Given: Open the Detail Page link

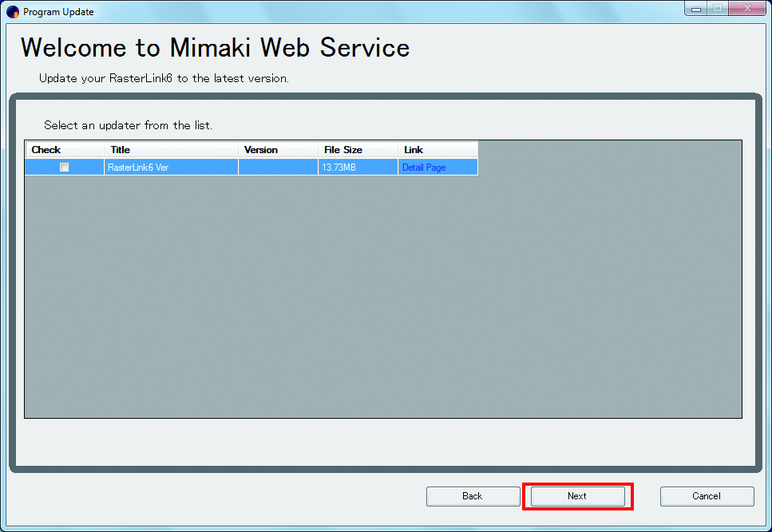Looking at the screenshot, I should point(424,167).
